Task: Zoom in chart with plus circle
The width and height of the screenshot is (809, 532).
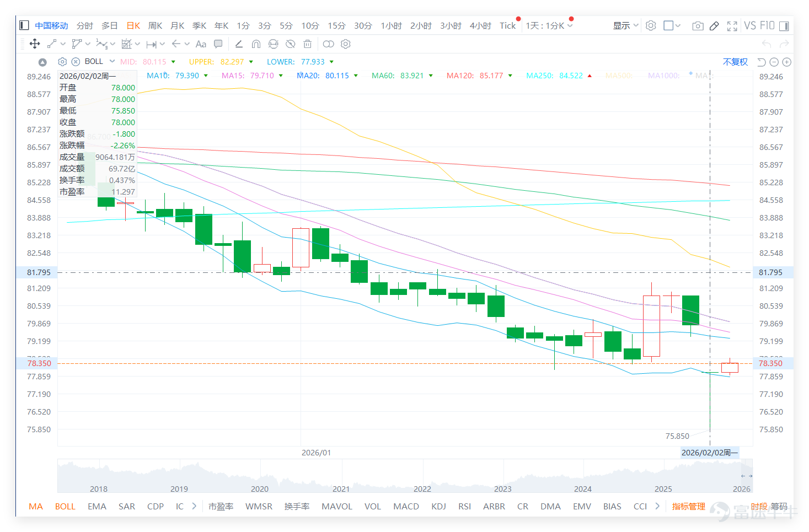Action: [x=787, y=62]
